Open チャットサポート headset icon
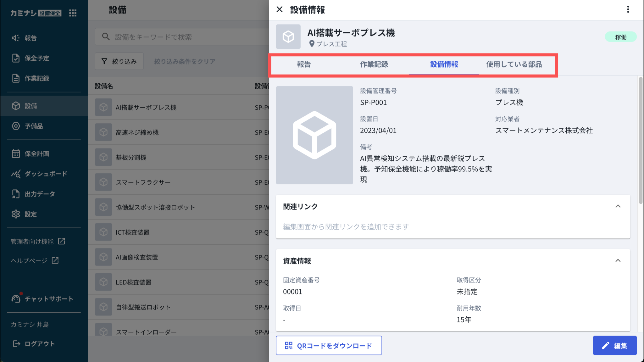This screenshot has width=644, height=362. (16, 298)
